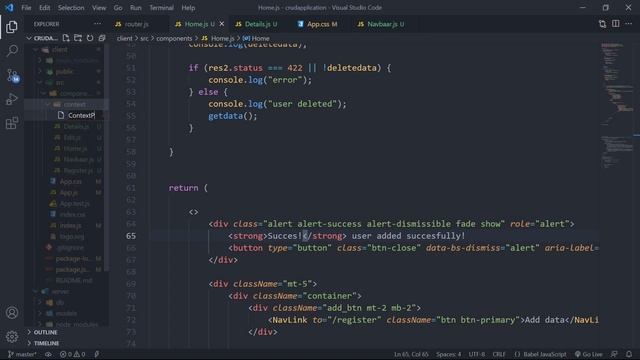
Task: Click the open changes icon in editor toolbar
Action: pyautogui.click(x=602, y=24)
